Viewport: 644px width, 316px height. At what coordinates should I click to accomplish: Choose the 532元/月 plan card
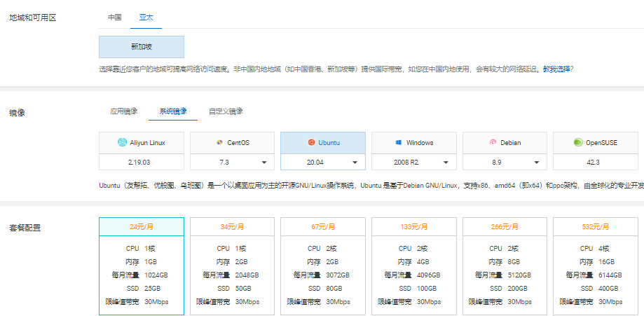point(596,266)
